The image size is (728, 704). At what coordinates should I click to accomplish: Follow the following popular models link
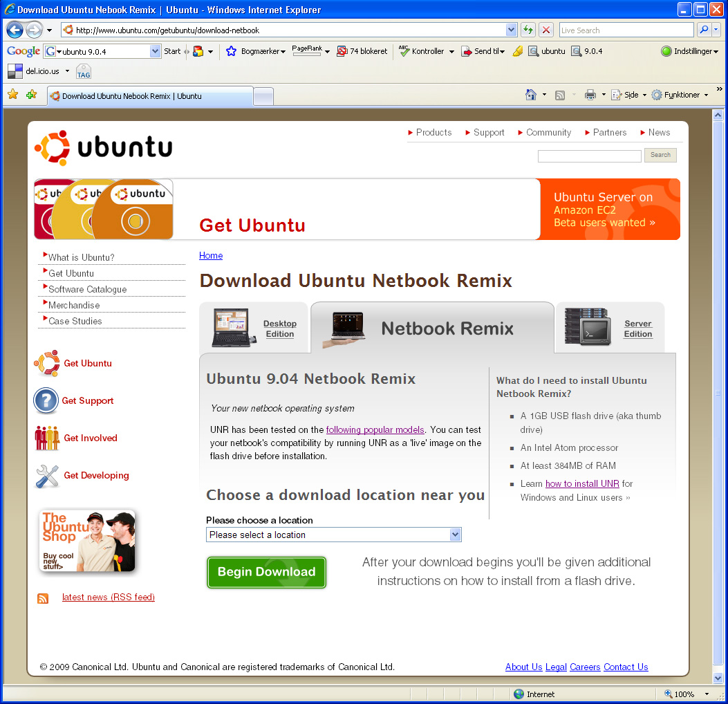[375, 429]
